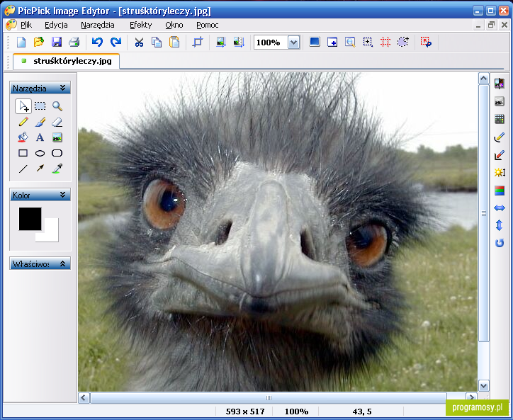Click the New document icon
The width and height of the screenshot is (513, 420).
point(21,42)
